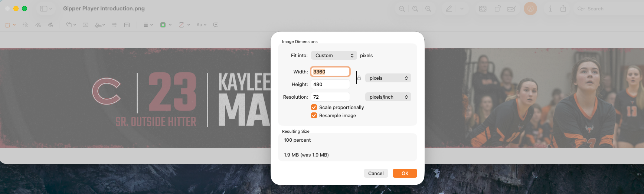This screenshot has width=644, height=194.
Task: Open the pixels unit dropdown beside Width
Action: point(388,78)
